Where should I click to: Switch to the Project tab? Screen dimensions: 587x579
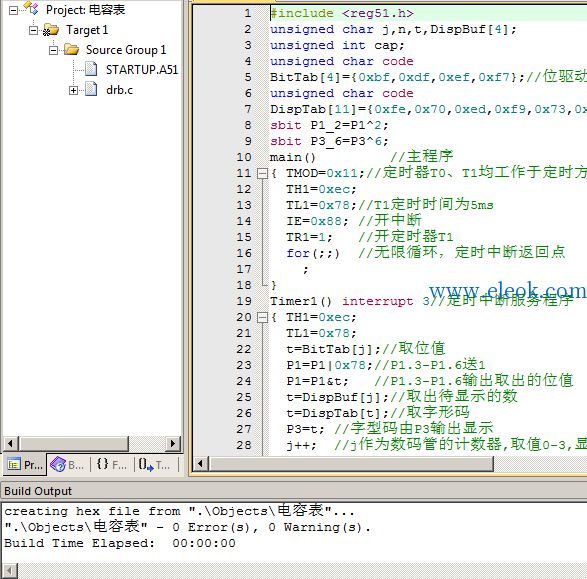pos(25,464)
